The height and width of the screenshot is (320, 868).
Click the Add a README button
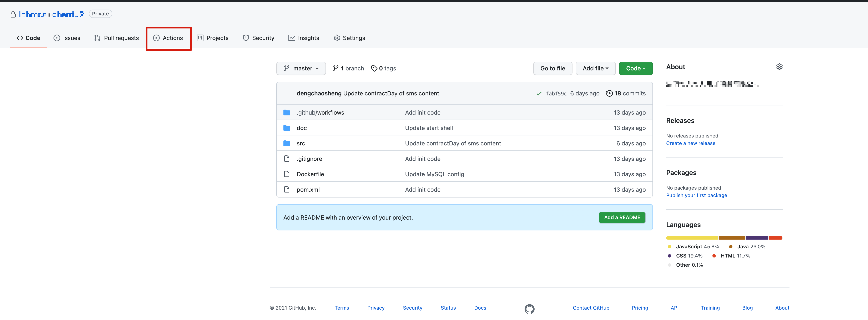tap(622, 217)
